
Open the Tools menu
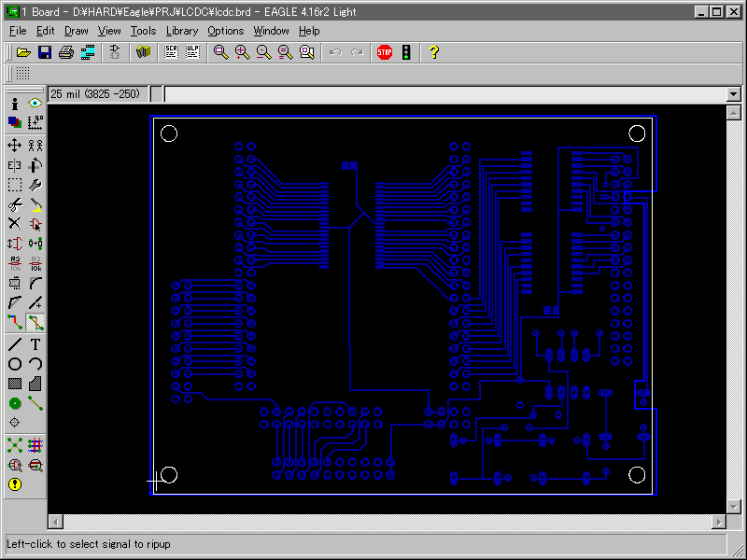[x=144, y=31]
